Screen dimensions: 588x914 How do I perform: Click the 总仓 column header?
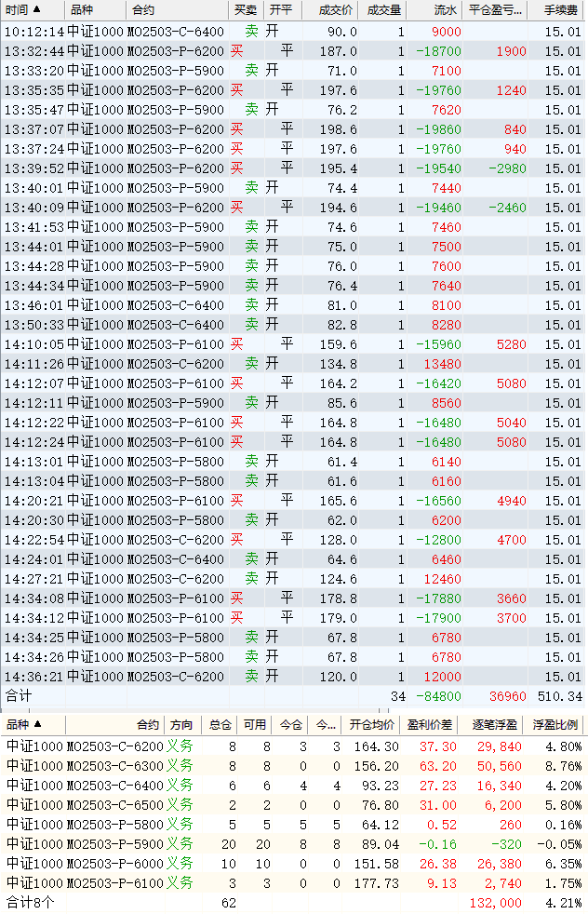click(x=220, y=724)
